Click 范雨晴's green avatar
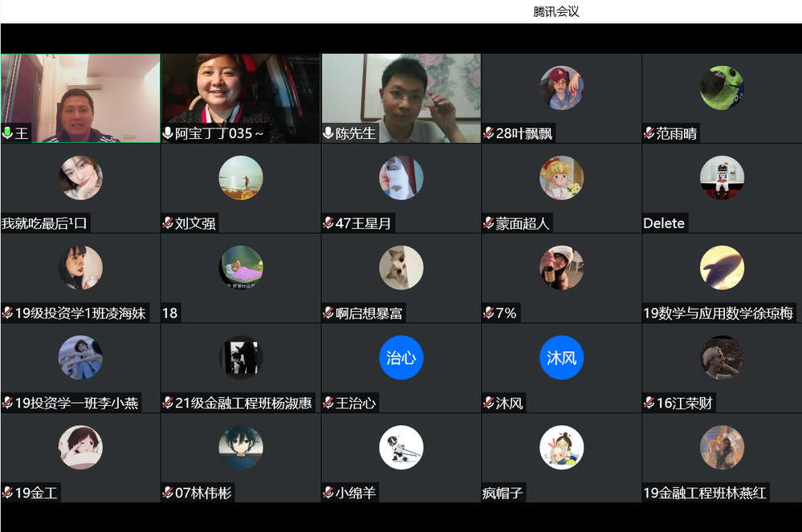This screenshot has width=802, height=532. (x=722, y=88)
